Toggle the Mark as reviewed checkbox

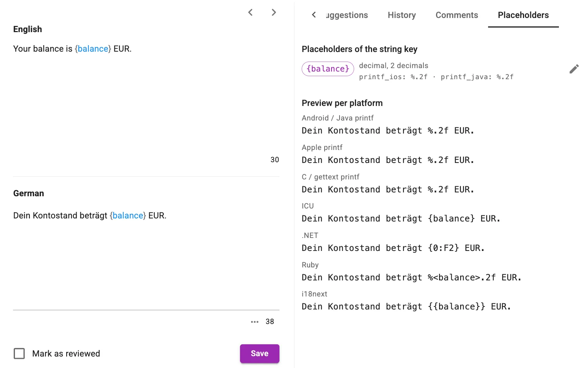click(x=19, y=353)
